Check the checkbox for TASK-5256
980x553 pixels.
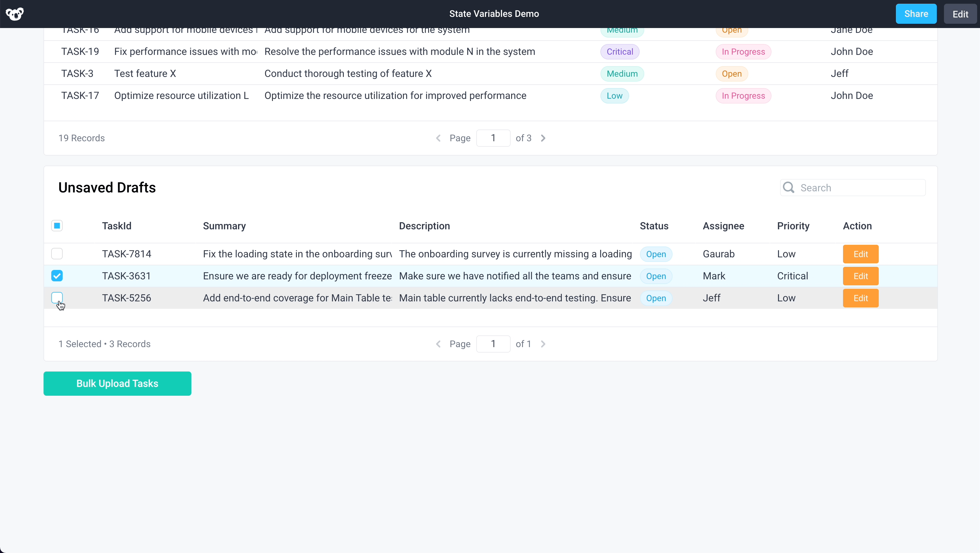tap(57, 298)
